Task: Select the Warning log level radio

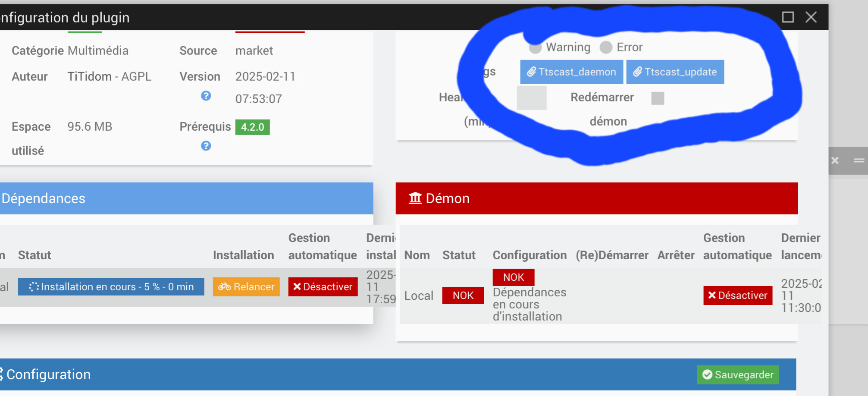Action: [536, 47]
